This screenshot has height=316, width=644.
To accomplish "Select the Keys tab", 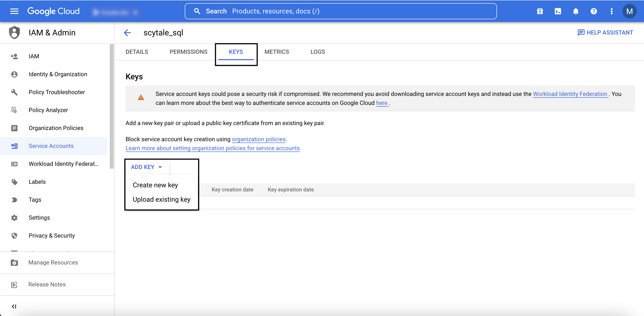I will [x=236, y=52].
